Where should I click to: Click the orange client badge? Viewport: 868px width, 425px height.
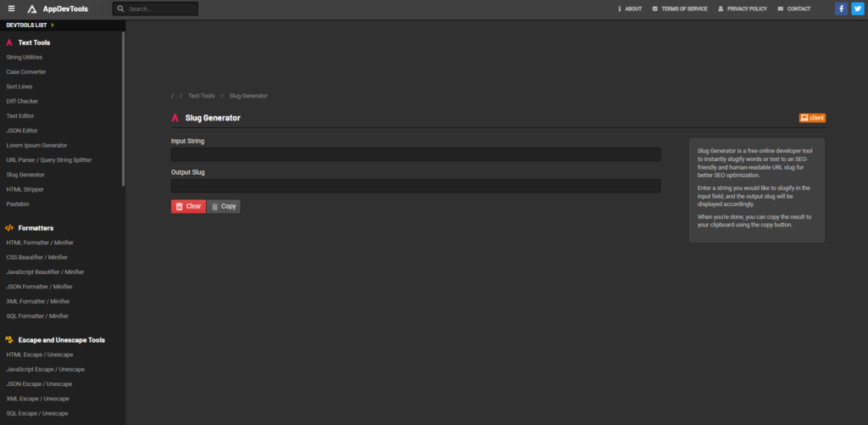point(812,117)
